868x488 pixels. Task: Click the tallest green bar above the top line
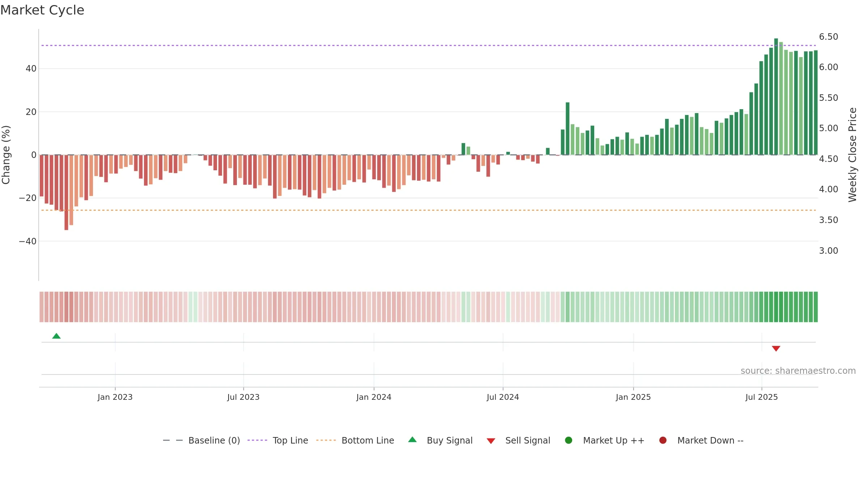tap(776, 97)
